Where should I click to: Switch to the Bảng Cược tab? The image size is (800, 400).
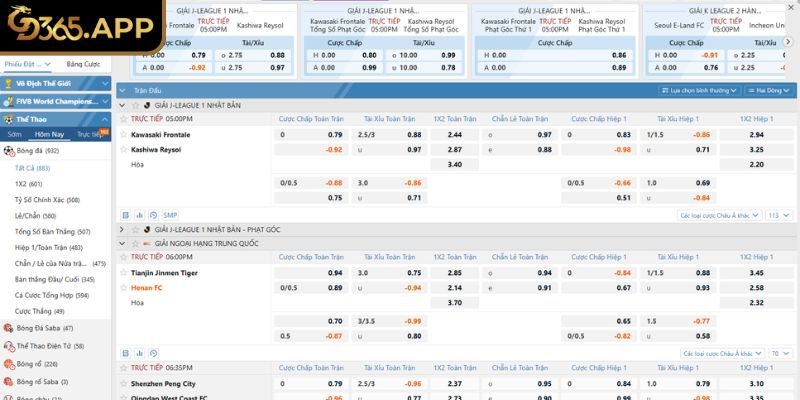point(83,64)
